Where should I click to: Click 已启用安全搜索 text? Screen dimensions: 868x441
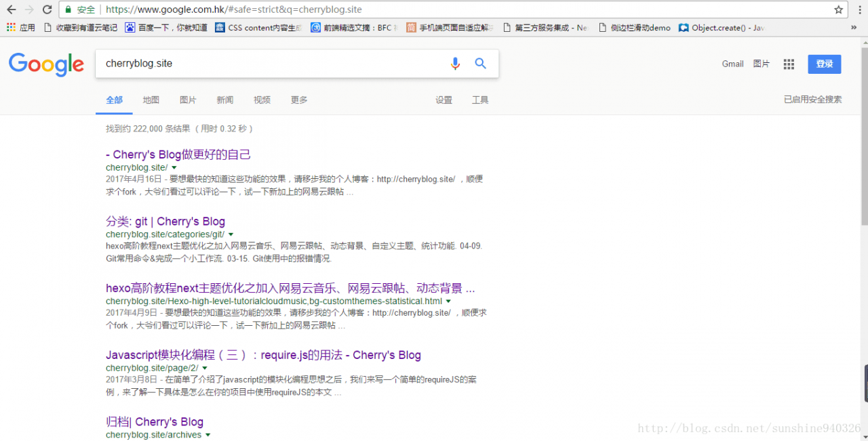point(813,100)
